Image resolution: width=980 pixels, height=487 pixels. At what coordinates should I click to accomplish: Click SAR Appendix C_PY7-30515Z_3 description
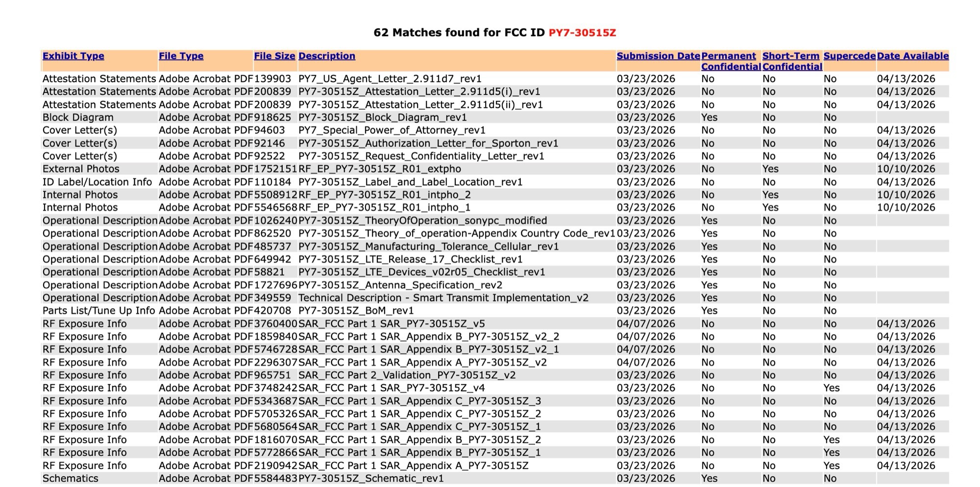[420, 401]
